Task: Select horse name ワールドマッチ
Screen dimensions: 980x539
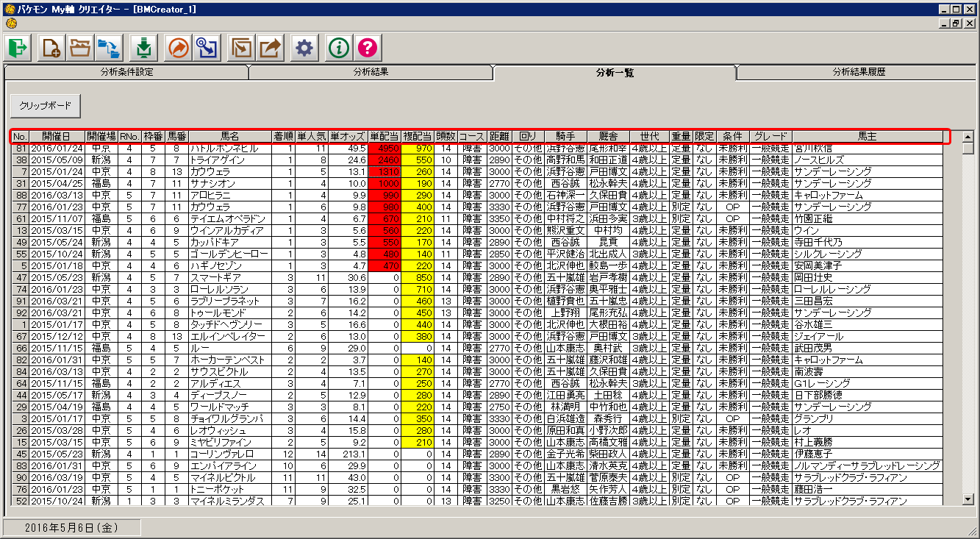Action: (229, 407)
